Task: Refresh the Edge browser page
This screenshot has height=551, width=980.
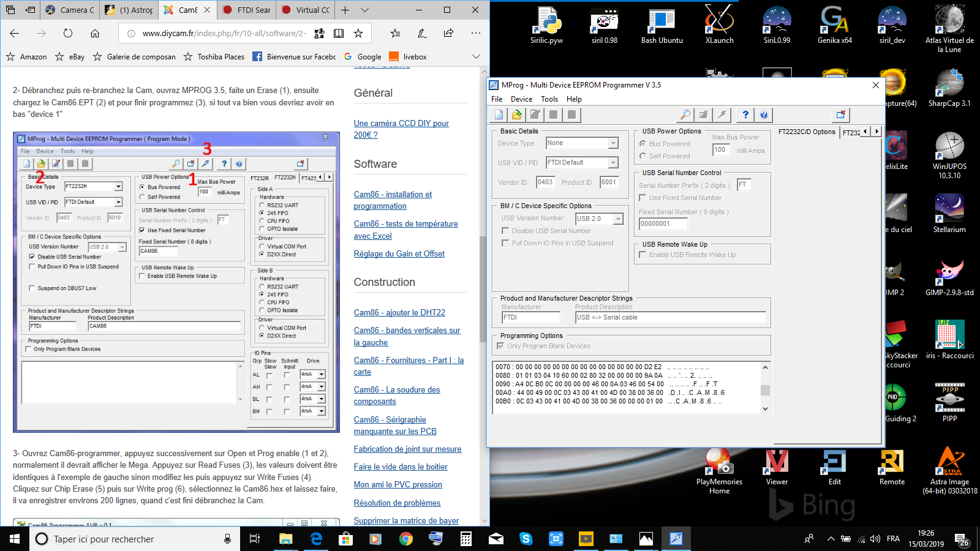Action: point(68,33)
